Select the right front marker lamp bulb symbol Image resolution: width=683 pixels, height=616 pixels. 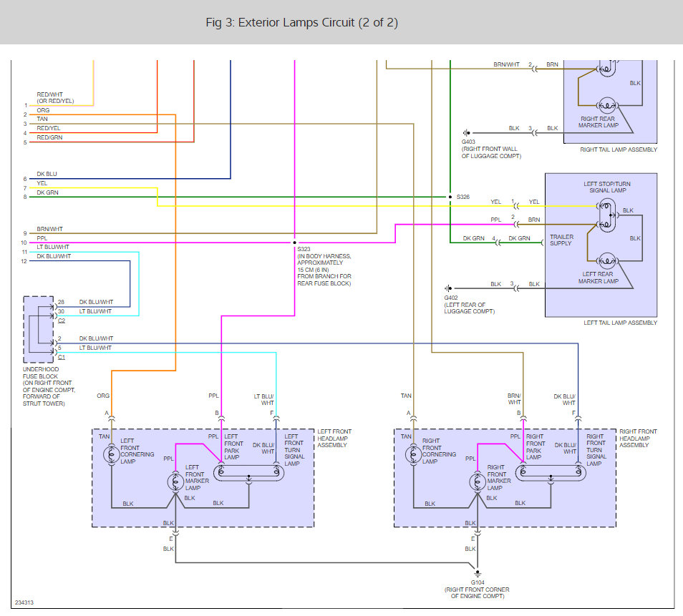478,482
